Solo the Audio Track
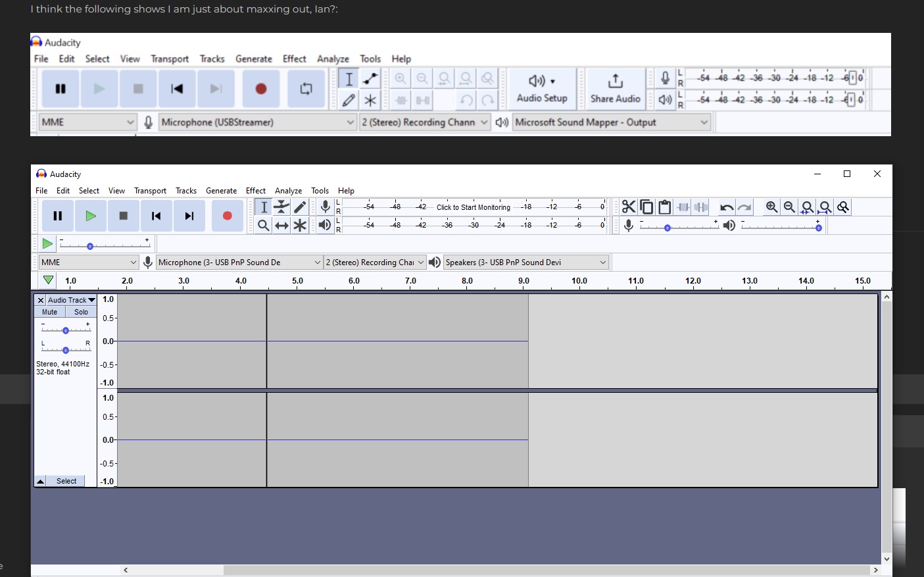 point(81,312)
